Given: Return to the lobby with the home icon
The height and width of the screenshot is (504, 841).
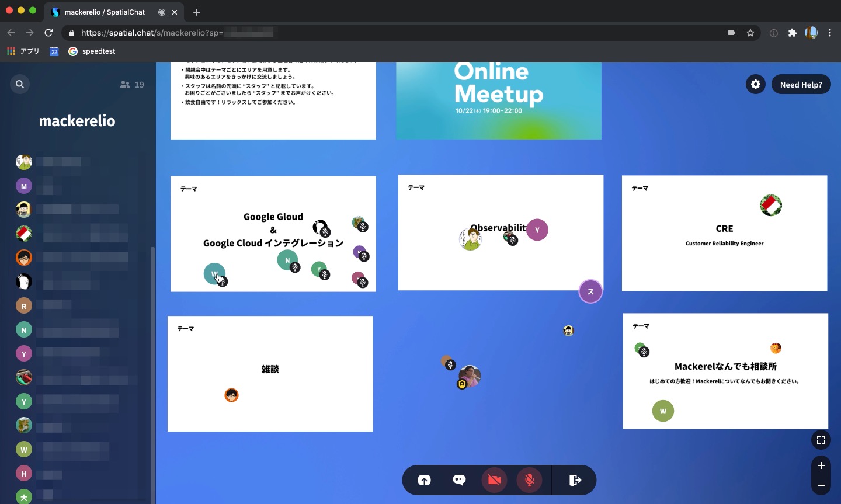Looking at the screenshot, I should click(x=424, y=479).
